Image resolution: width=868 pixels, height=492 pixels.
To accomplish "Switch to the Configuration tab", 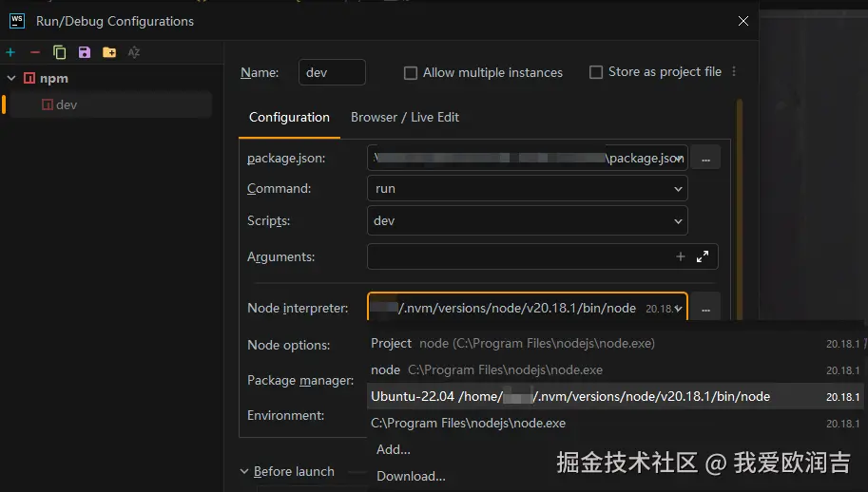I will click(289, 117).
